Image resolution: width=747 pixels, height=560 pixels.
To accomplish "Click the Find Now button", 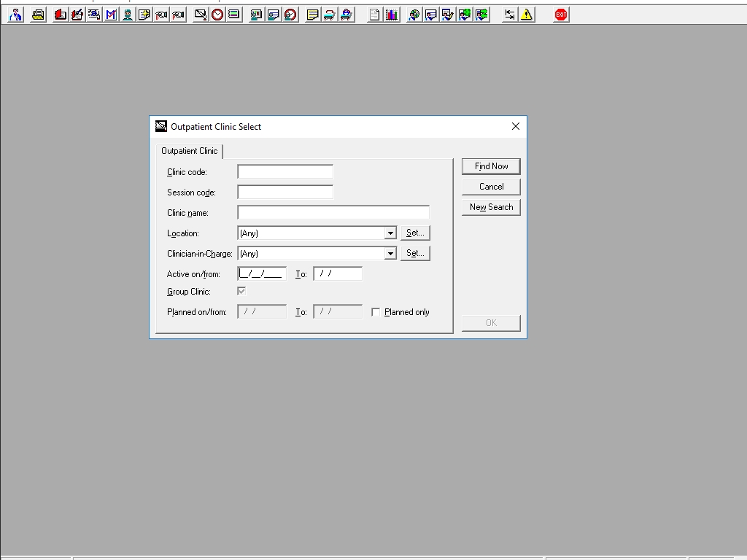I will [491, 166].
